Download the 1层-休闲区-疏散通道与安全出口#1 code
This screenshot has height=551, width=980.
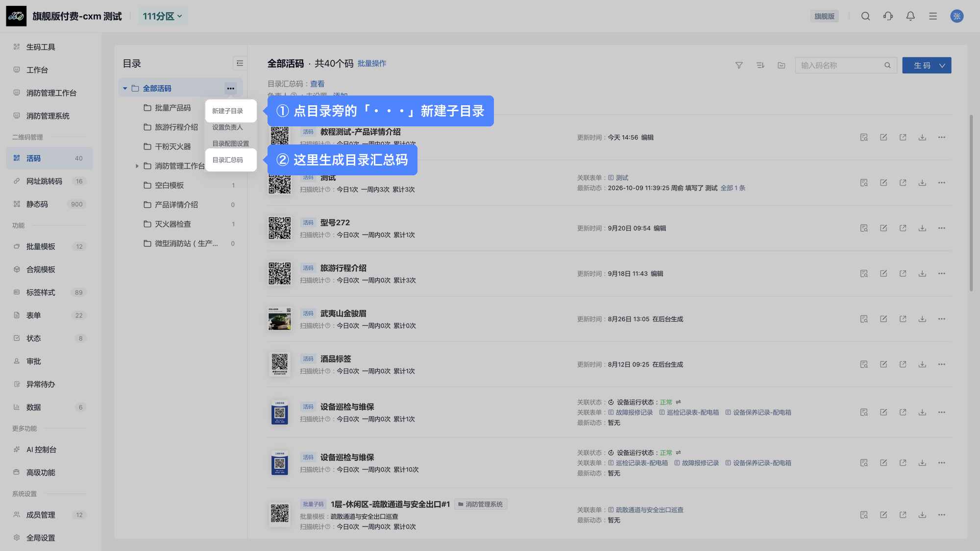[922, 515]
